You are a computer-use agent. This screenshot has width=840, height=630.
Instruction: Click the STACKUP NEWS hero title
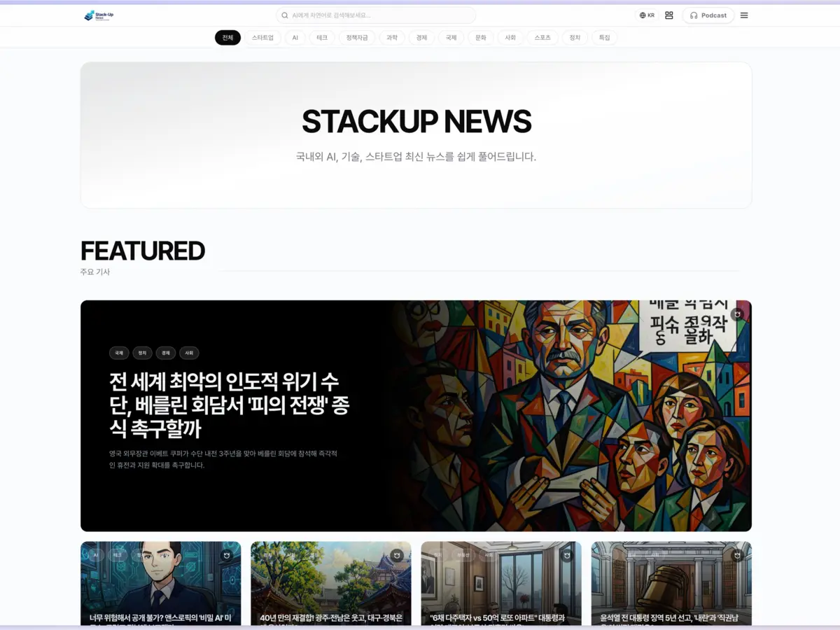pyautogui.click(x=416, y=122)
